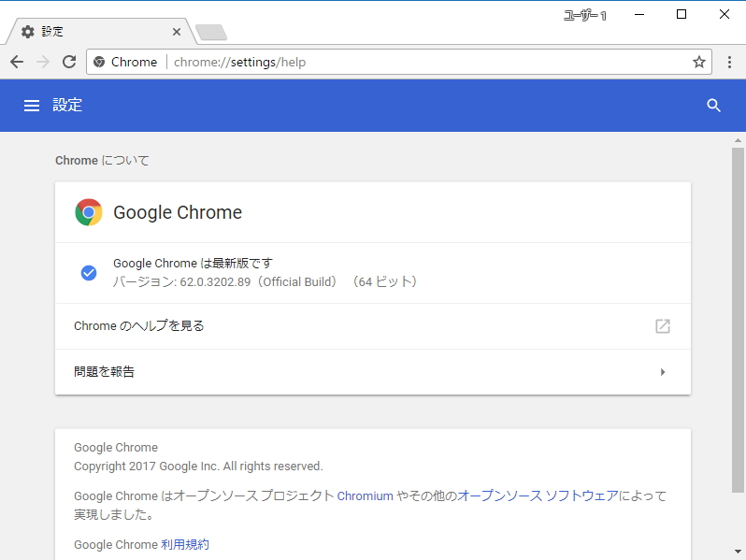Click the Google Chrome は最新版です text

pyautogui.click(x=193, y=263)
